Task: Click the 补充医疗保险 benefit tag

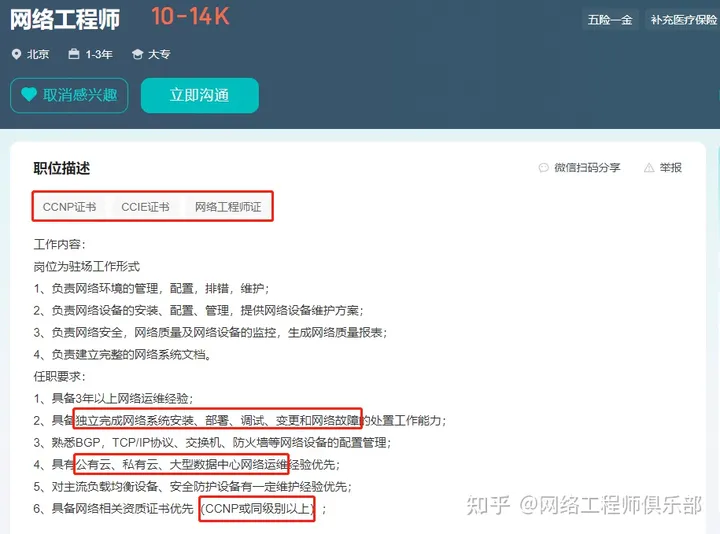Action: pyautogui.click(x=683, y=20)
